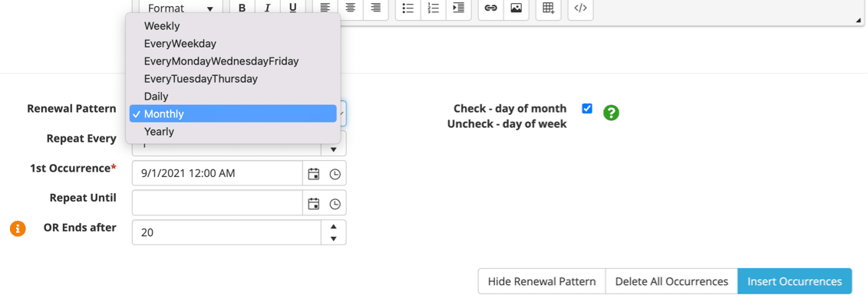Image resolution: width=868 pixels, height=305 pixels.
Task: Insert bulleted list
Action: click(408, 8)
